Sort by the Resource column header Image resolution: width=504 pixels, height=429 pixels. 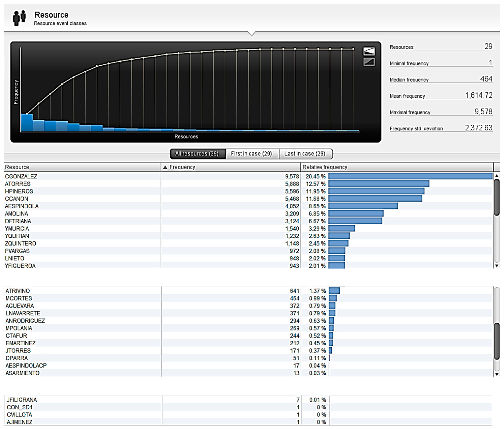click(17, 167)
